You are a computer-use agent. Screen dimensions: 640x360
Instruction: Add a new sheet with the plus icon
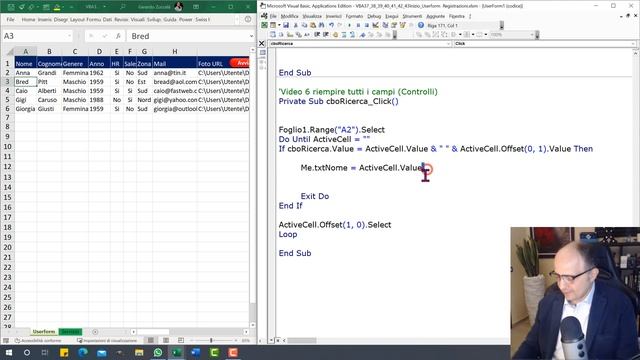[x=95, y=332]
